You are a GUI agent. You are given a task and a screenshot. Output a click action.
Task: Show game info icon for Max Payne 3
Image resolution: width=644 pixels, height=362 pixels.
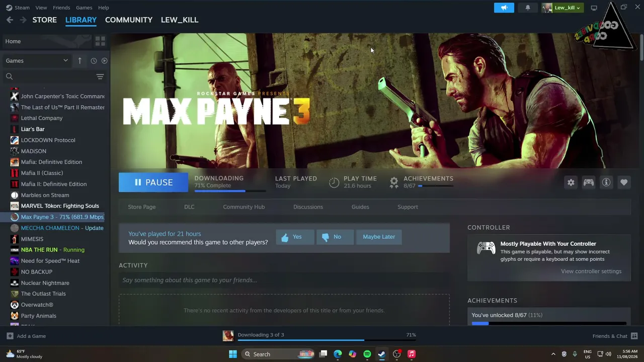606,183
